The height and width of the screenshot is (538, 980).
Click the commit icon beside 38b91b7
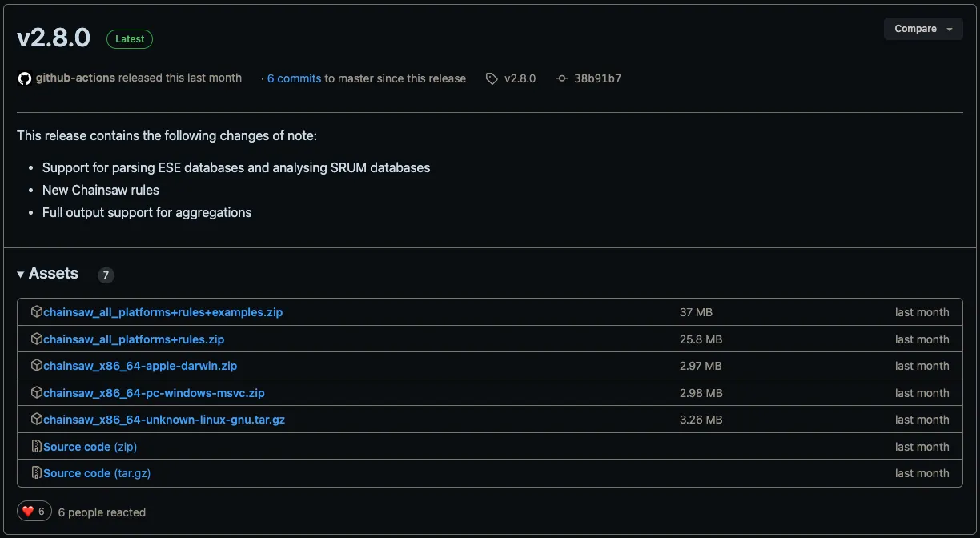coord(562,78)
